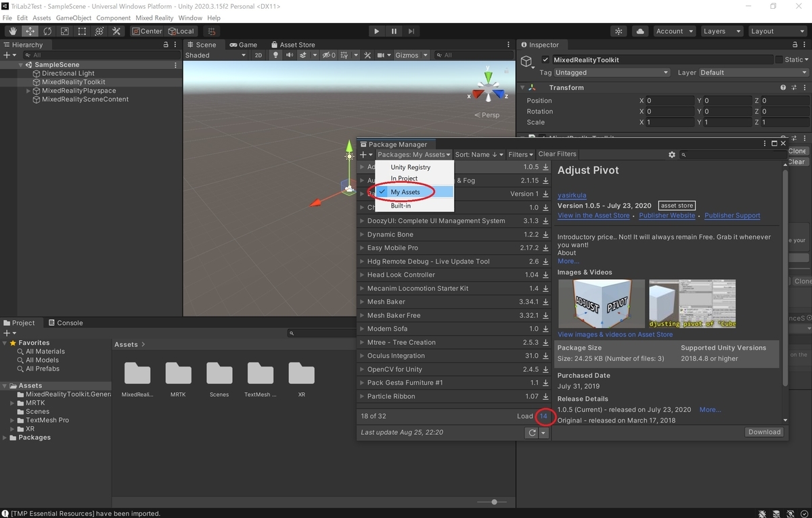Switch to the Asset Store tab
Viewport: 812px width, 518px height.
click(293, 45)
